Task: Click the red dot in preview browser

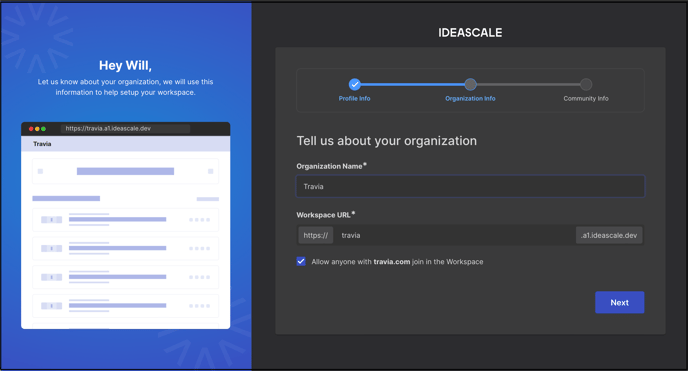Action: pos(31,129)
